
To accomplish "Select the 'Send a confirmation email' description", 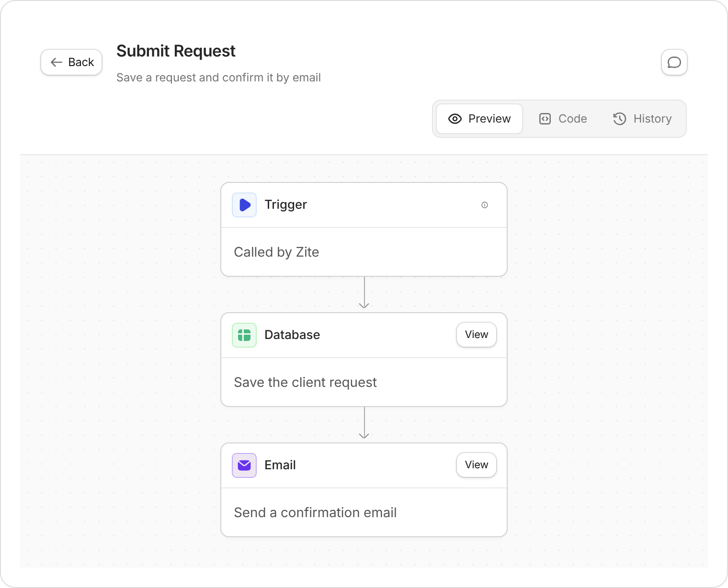I will (x=315, y=513).
